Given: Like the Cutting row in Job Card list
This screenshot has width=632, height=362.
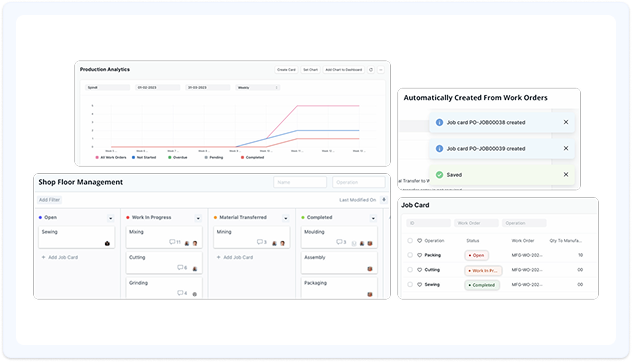Looking at the screenshot, I should [419, 270].
